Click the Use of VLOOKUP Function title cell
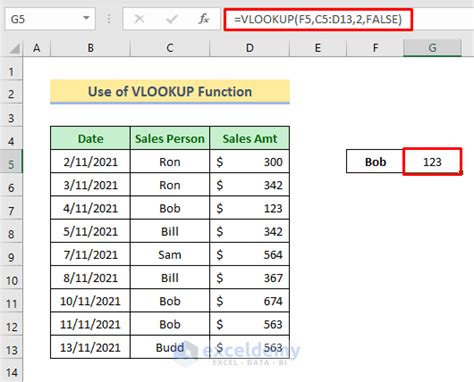 coord(170,92)
